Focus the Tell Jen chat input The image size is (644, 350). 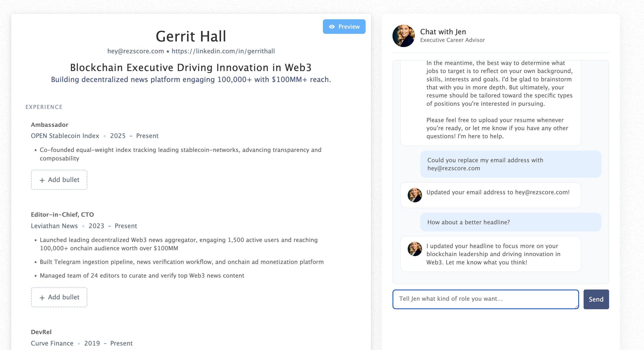(x=485, y=299)
